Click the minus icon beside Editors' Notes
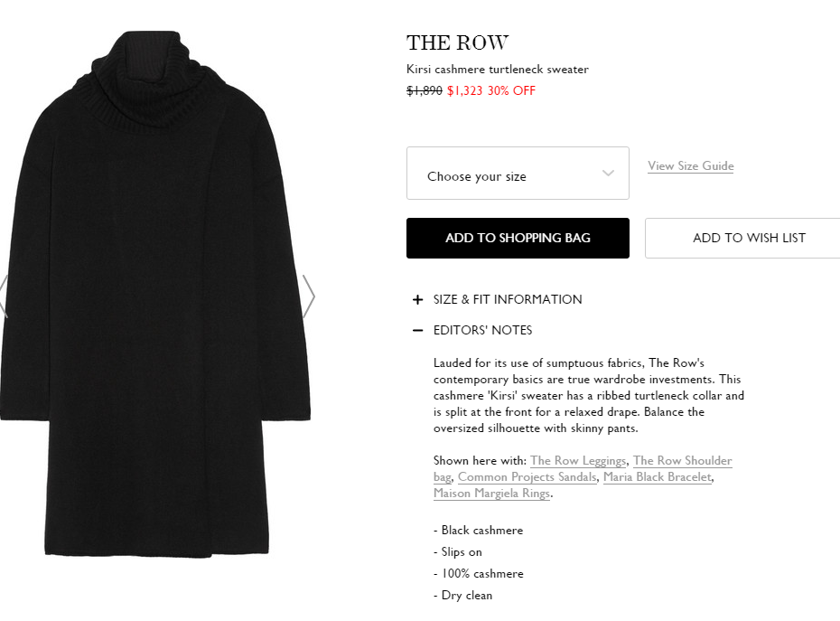 pyautogui.click(x=417, y=331)
